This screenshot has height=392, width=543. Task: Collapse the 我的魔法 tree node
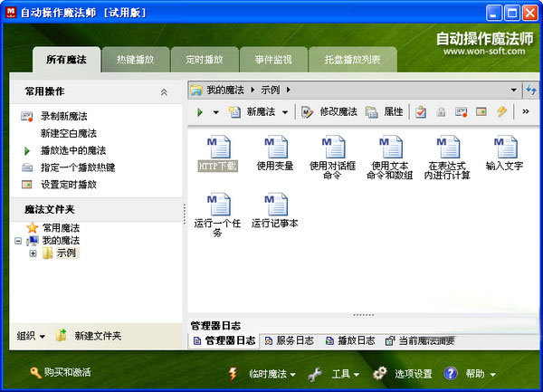tap(18, 241)
